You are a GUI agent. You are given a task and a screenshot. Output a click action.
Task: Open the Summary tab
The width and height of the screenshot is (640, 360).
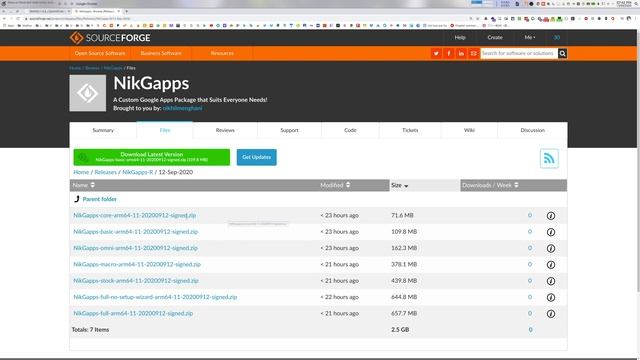coord(103,130)
